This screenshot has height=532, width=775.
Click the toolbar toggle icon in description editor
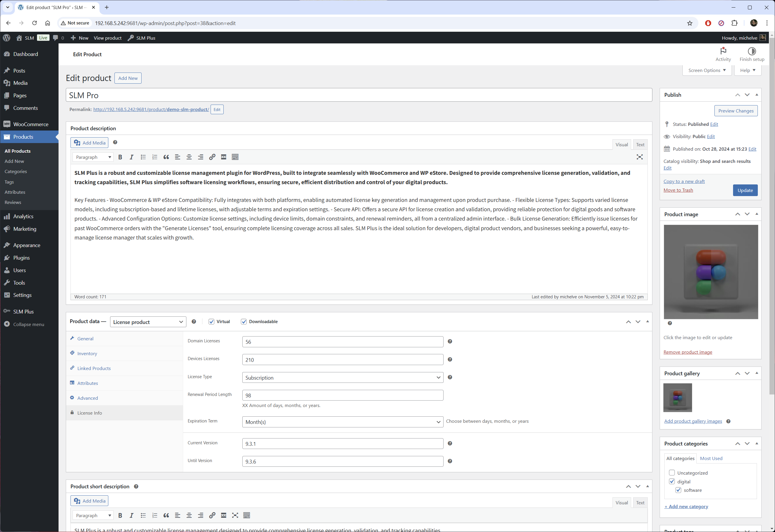coord(235,157)
